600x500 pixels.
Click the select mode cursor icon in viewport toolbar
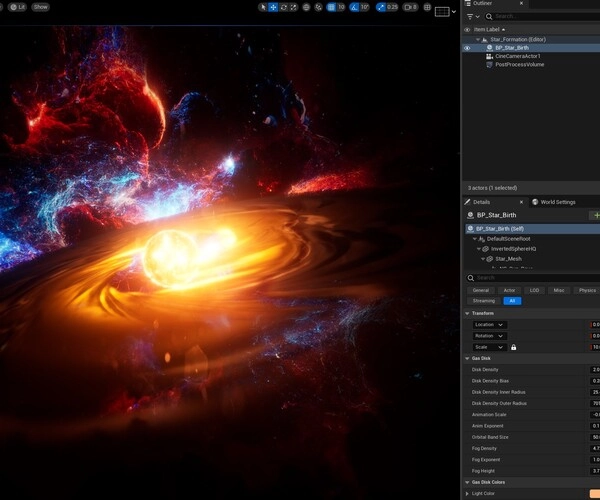point(263,7)
